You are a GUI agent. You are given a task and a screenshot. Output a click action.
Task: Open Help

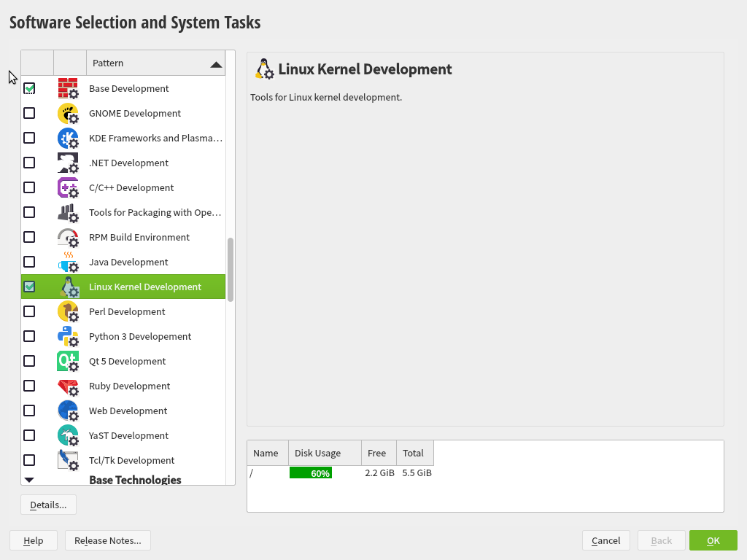coord(34,540)
